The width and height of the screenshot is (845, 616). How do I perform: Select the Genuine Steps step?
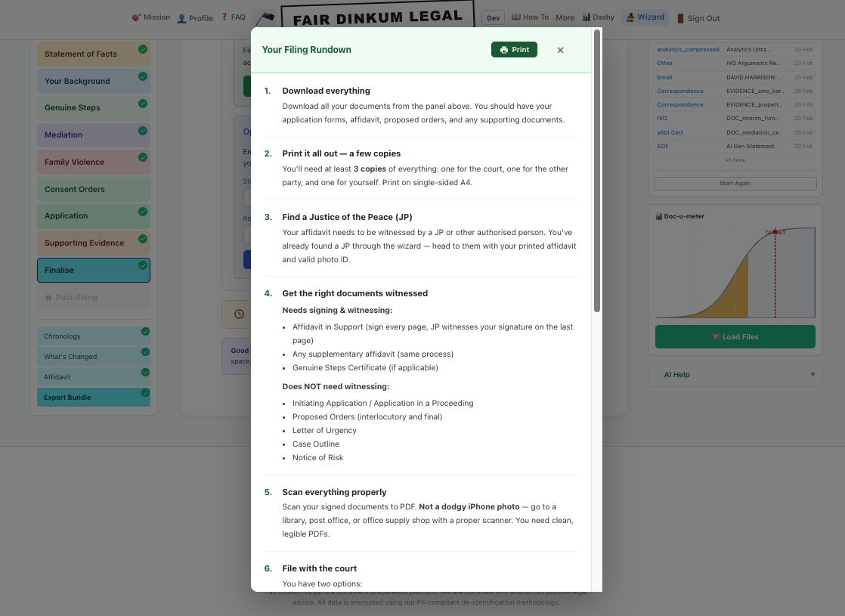click(94, 108)
